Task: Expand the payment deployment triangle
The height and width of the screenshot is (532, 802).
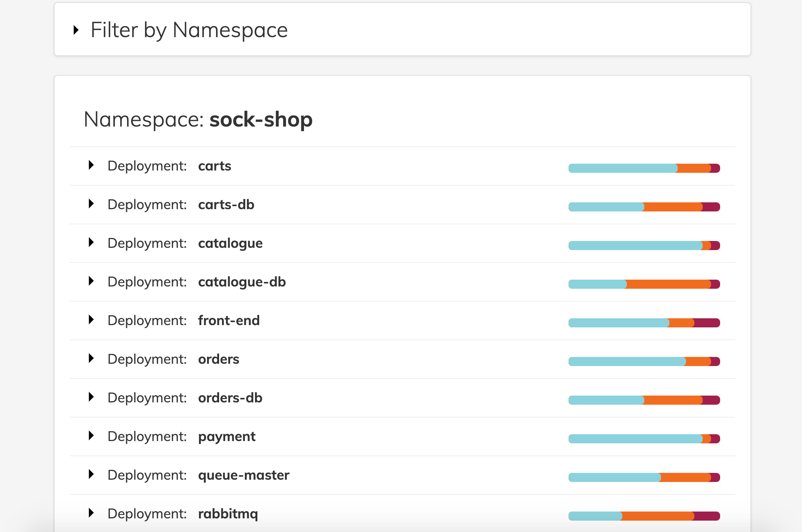Action: point(91,435)
